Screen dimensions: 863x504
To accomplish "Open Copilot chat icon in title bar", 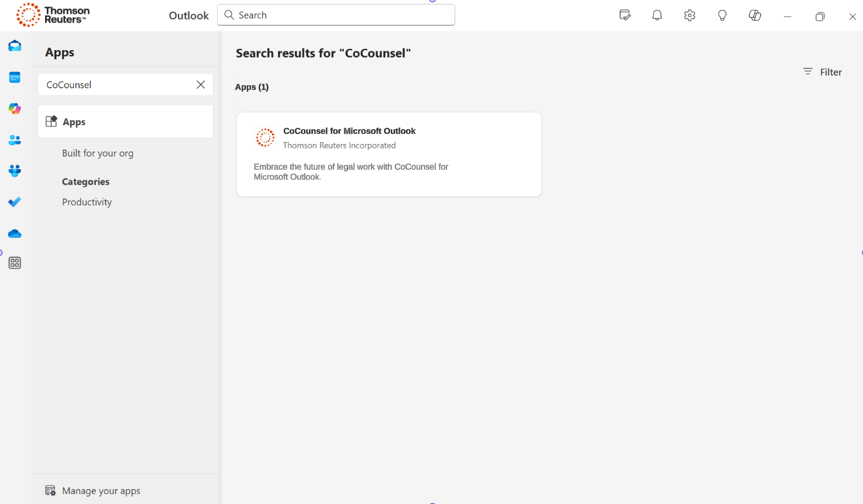I will coord(755,16).
